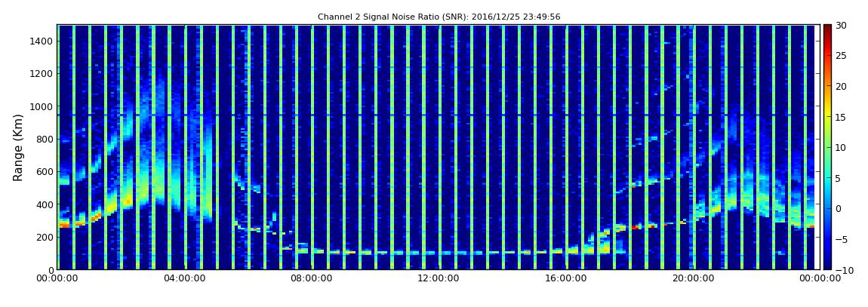
Task: Click the "Range (Km)" y-axis label
Action: (x=17, y=146)
